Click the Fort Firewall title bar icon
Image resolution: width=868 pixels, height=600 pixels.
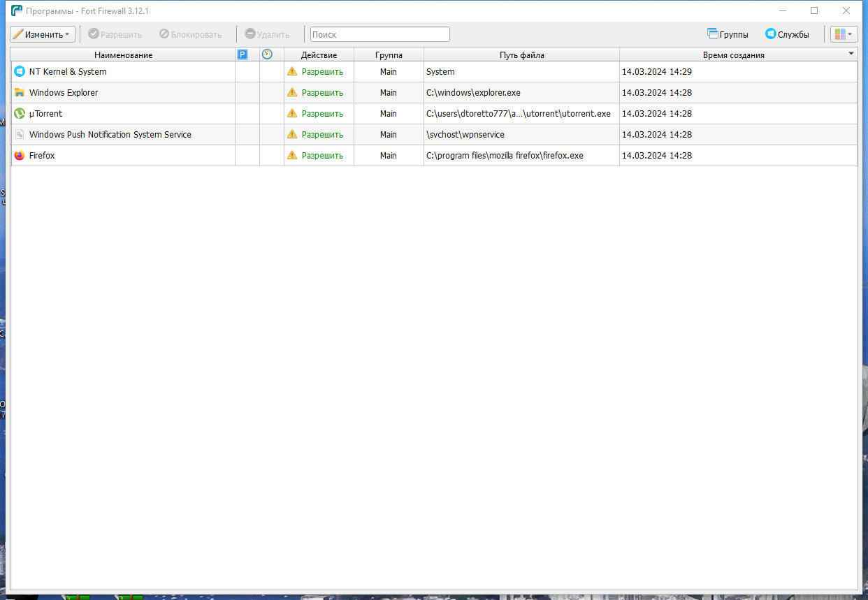(16, 10)
